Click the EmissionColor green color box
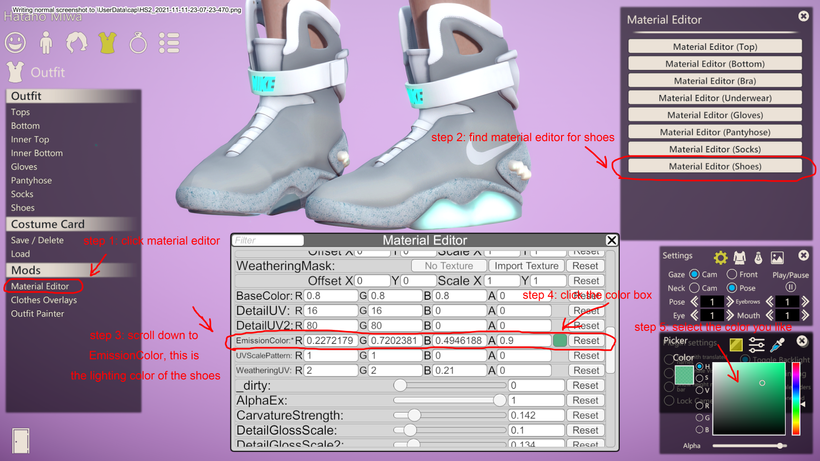Viewport: 820px width, 461px height. coord(560,340)
